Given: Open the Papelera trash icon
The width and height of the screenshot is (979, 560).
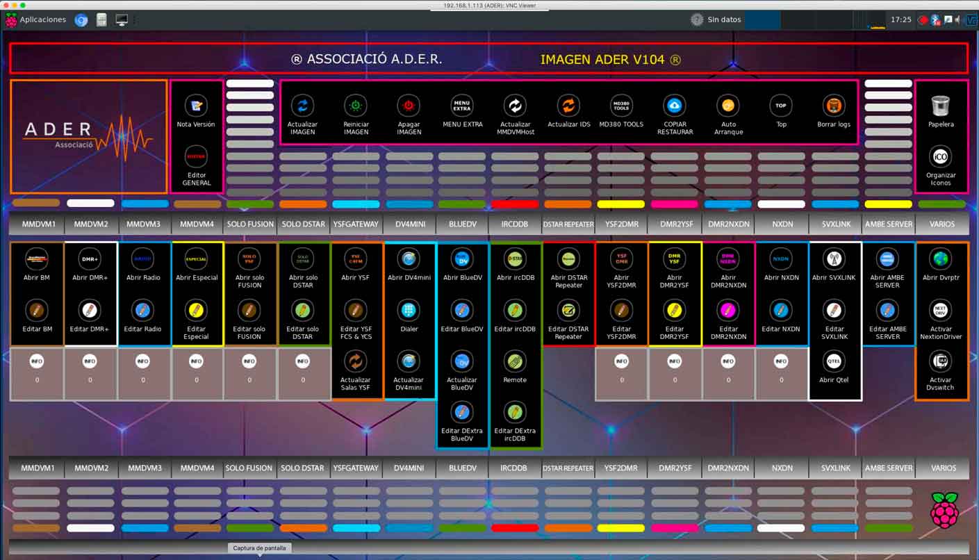Looking at the screenshot, I should pos(940,106).
